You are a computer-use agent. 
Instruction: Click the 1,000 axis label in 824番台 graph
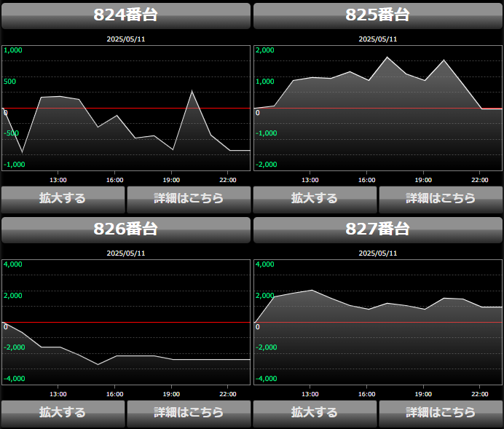click(13, 50)
